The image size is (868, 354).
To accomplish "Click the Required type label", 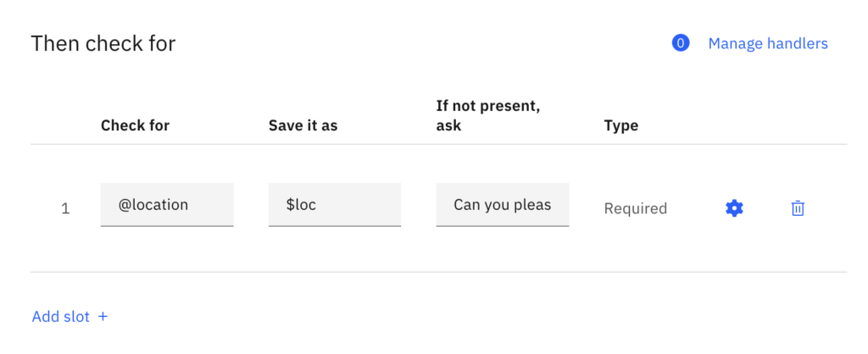I will [x=636, y=208].
